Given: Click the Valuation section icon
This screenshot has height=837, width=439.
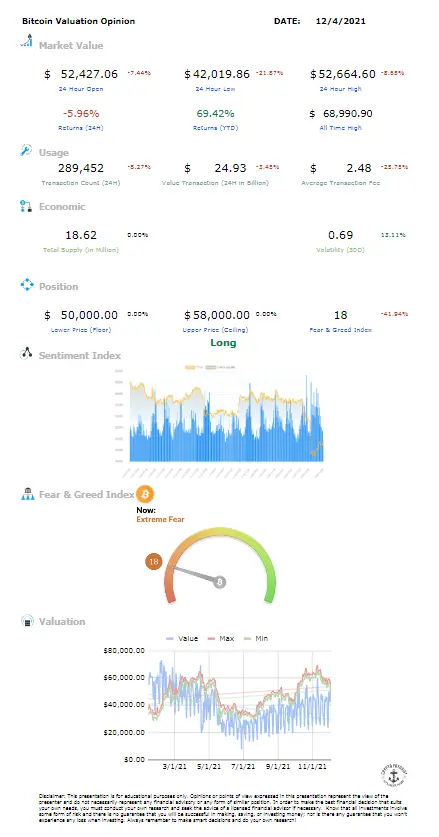Looking at the screenshot, I should [27, 621].
